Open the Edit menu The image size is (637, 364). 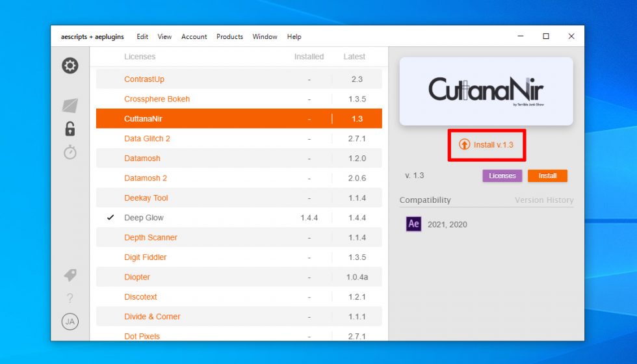[142, 36]
